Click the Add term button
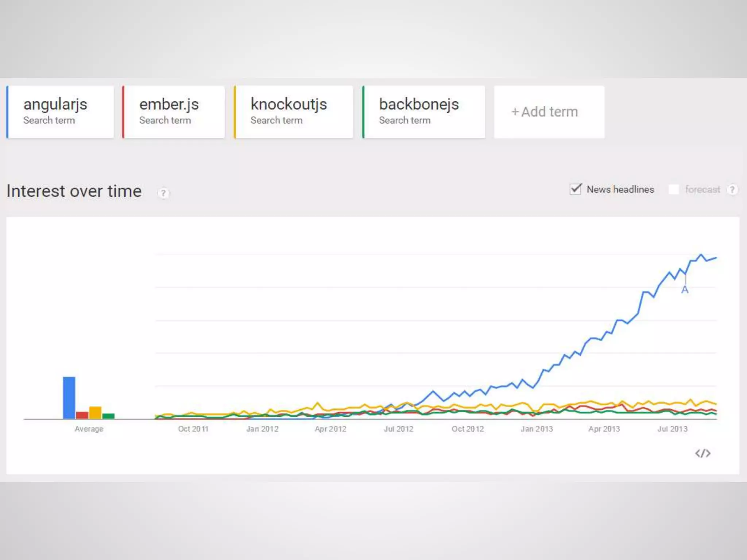 click(x=549, y=112)
